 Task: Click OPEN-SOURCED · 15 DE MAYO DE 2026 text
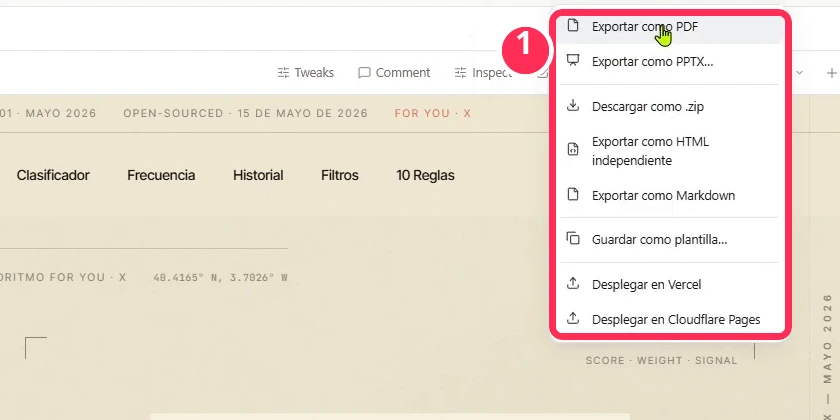(245, 114)
